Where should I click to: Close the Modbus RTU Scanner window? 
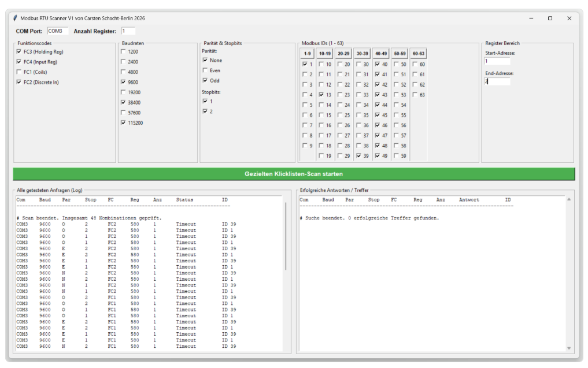pyautogui.click(x=569, y=18)
